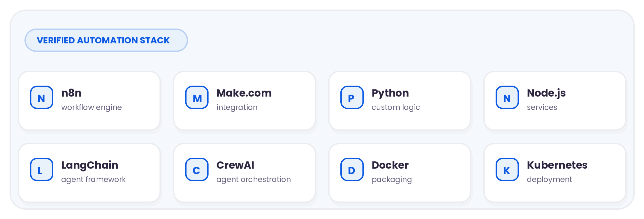This screenshot has height=219, width=644.
Task: Click the Kubernetes title text
Action: point(557,165)
